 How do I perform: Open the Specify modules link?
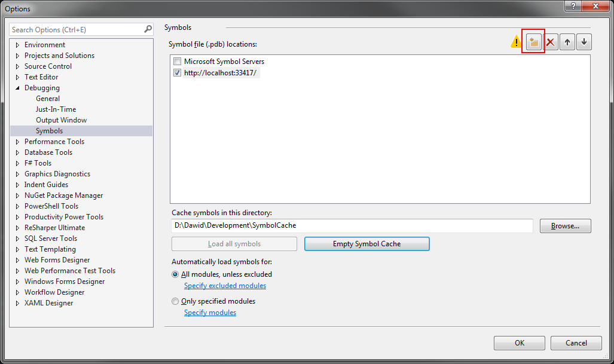point(210,313)
